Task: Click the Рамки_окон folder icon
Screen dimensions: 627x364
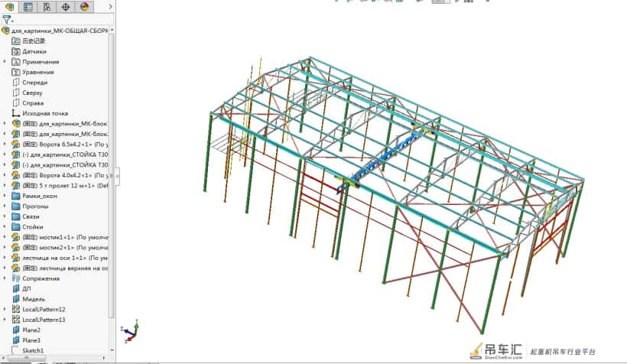Action: [x=16, y=196]
